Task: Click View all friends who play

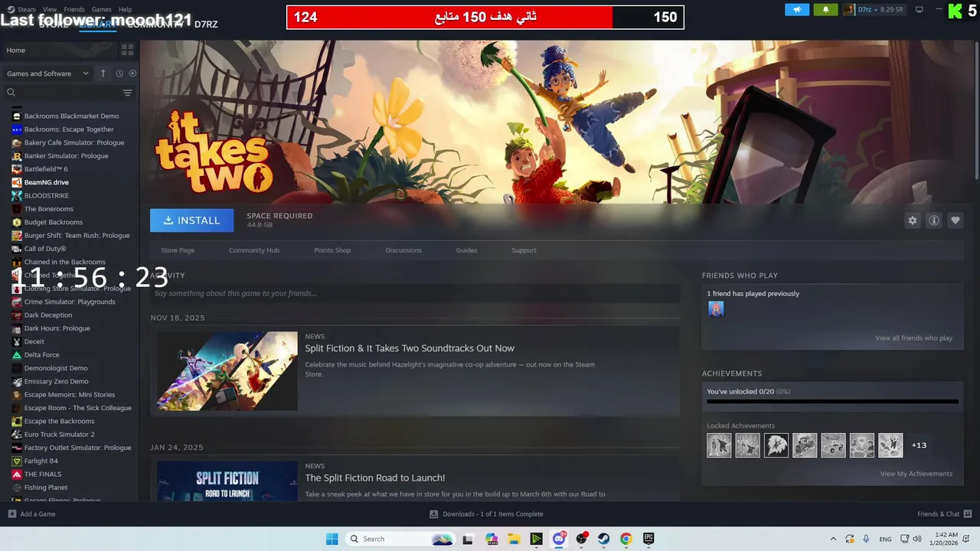Action: 914,338
